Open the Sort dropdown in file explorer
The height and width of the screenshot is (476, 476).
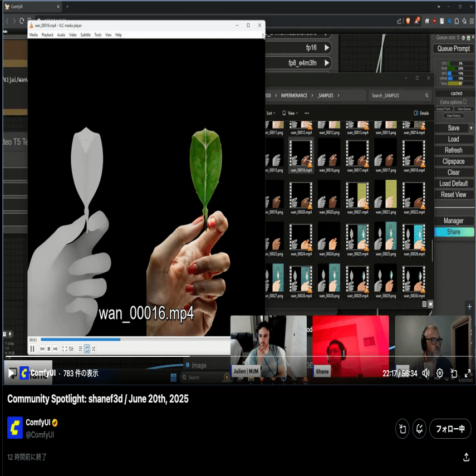pos(271,113)
